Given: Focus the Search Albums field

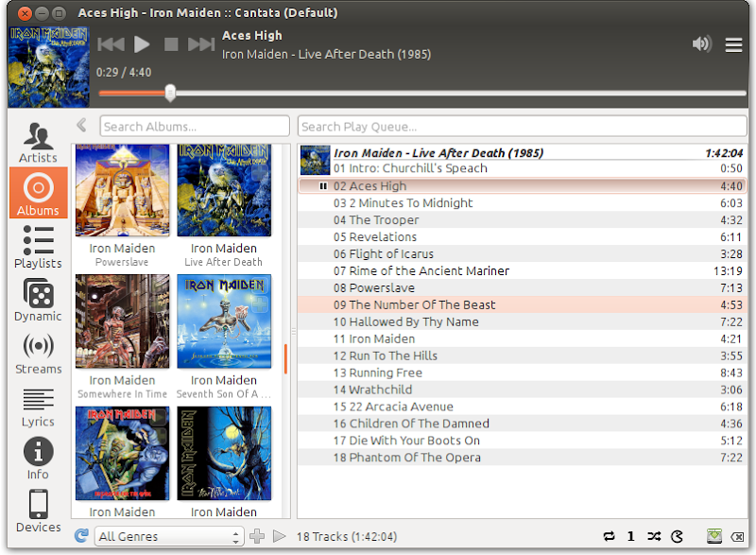Looking at the screenshot, I should click(195, 127).
